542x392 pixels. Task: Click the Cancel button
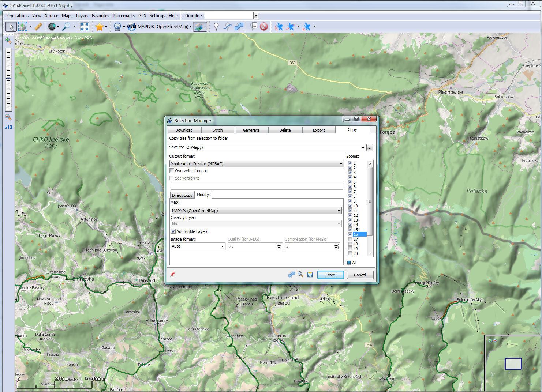[x=359, y=275]
